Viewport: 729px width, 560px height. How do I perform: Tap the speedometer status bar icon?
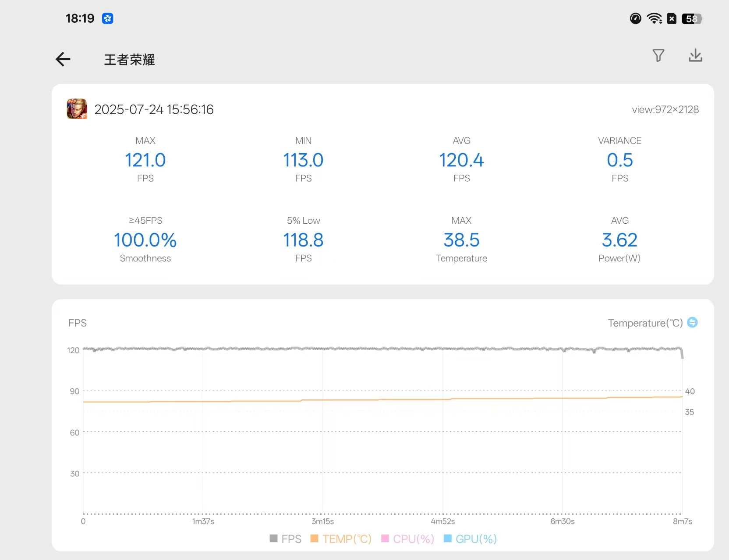(635, 18)
